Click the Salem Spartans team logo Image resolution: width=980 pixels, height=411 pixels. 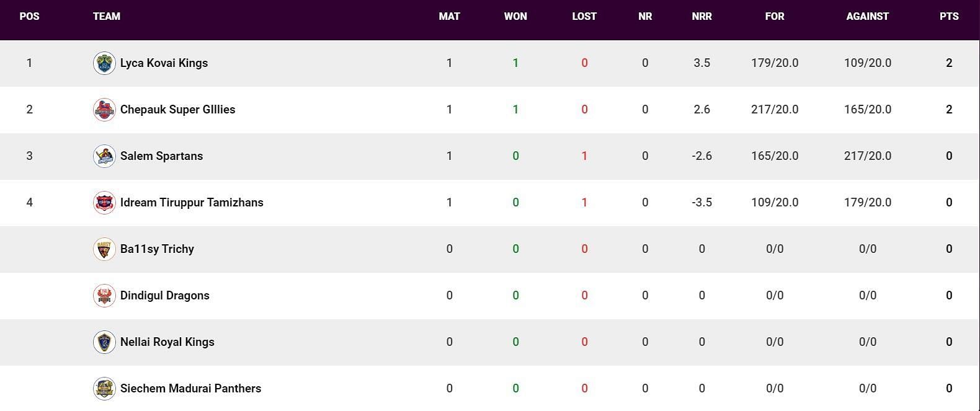point(104,156)
